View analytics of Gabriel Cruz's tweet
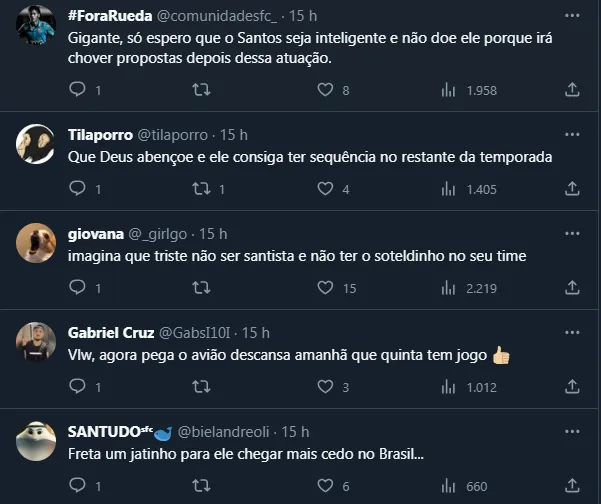 (x=448, y=387)
